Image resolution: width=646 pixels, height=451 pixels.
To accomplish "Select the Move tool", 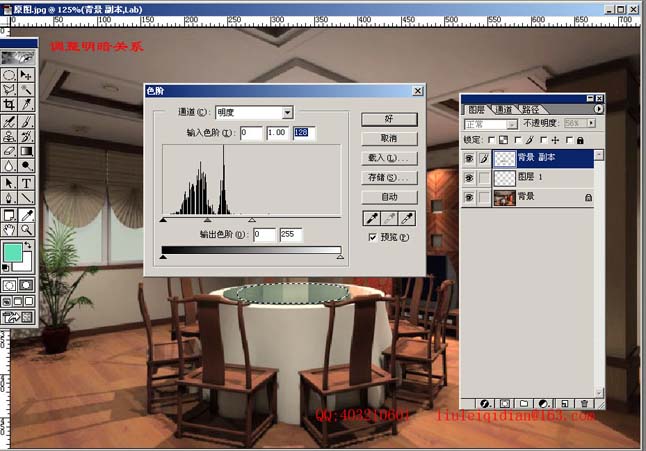I will [x=26, y=75].
